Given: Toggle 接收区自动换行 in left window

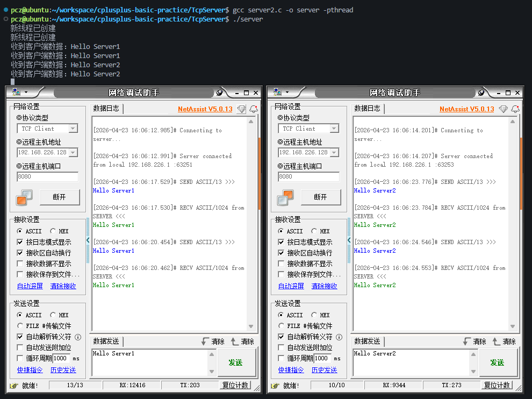Looking at the screenshot, I should click(44, 253).
